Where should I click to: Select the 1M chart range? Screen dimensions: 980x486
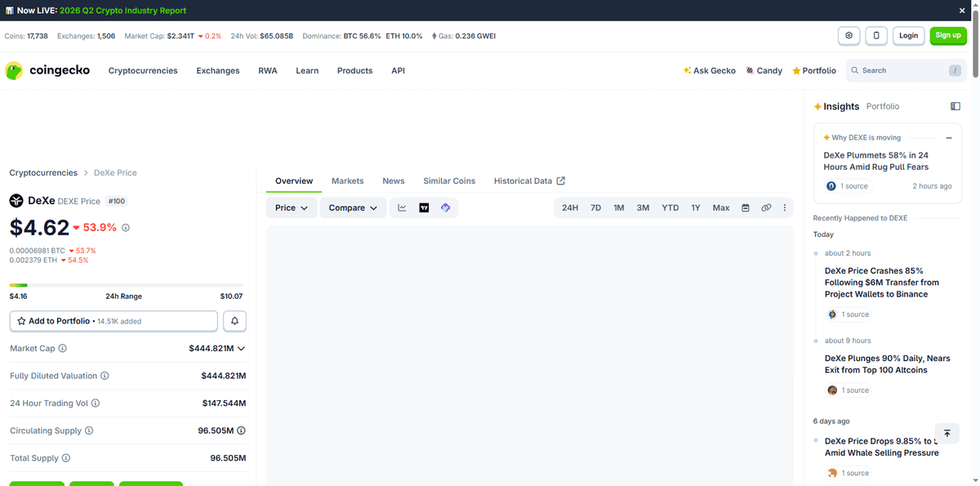619,208
